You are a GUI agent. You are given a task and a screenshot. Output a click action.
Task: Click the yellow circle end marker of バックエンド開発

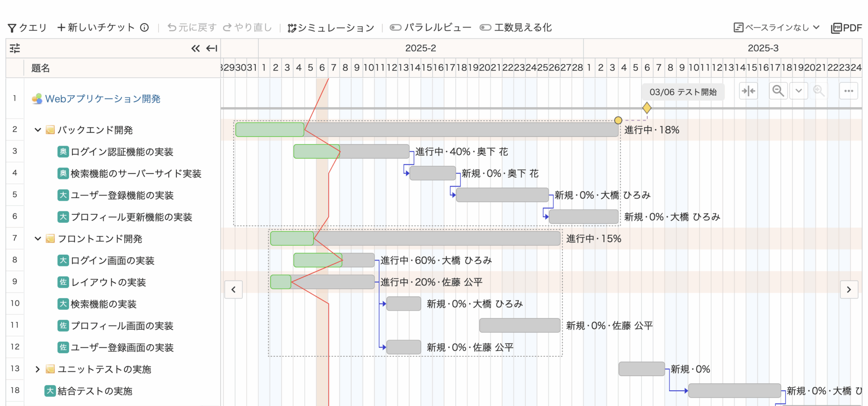618,120
